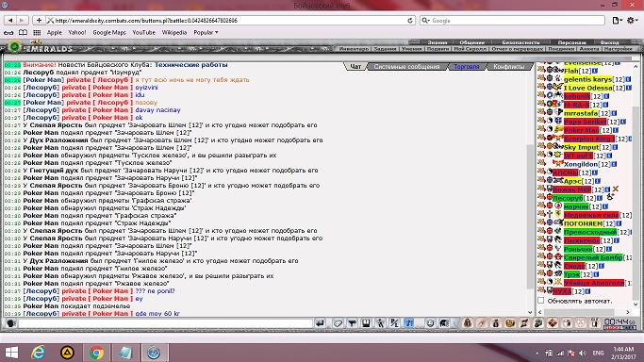Open the Задания submenu link
The image size is (644, 362).
coord(386,49)
